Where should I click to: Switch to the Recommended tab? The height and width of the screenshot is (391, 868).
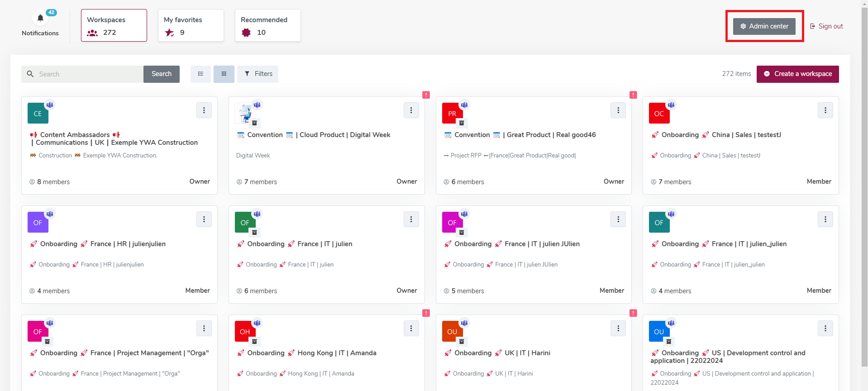coord(268,25)
